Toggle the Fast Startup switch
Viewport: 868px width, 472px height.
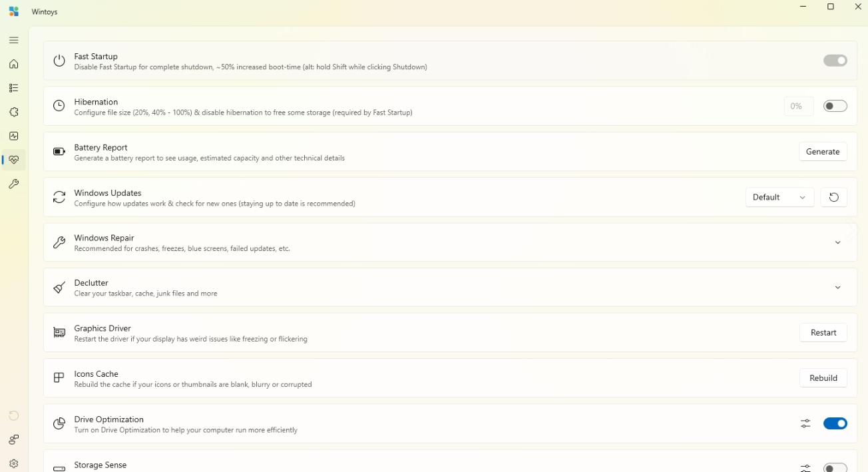pyautogui.click(x=835, y=61)
